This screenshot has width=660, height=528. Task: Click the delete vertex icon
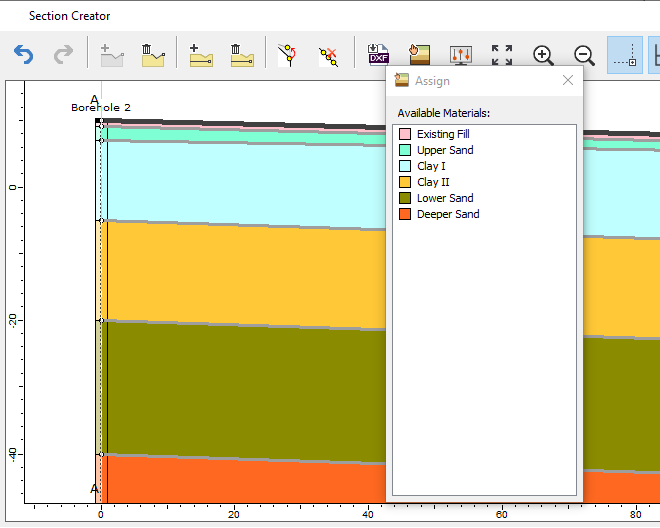coord(328,55)
